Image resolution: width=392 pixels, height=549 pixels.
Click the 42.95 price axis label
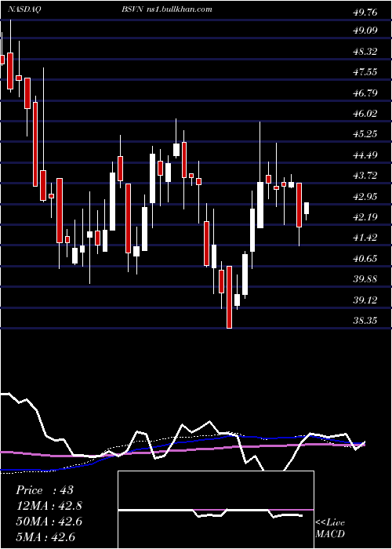coord(365,196)
